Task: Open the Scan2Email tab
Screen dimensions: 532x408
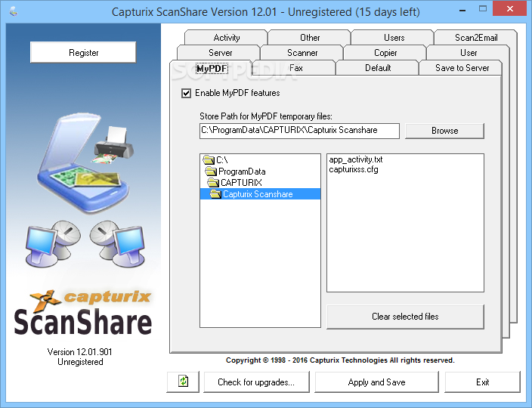Action: point(475,37)
